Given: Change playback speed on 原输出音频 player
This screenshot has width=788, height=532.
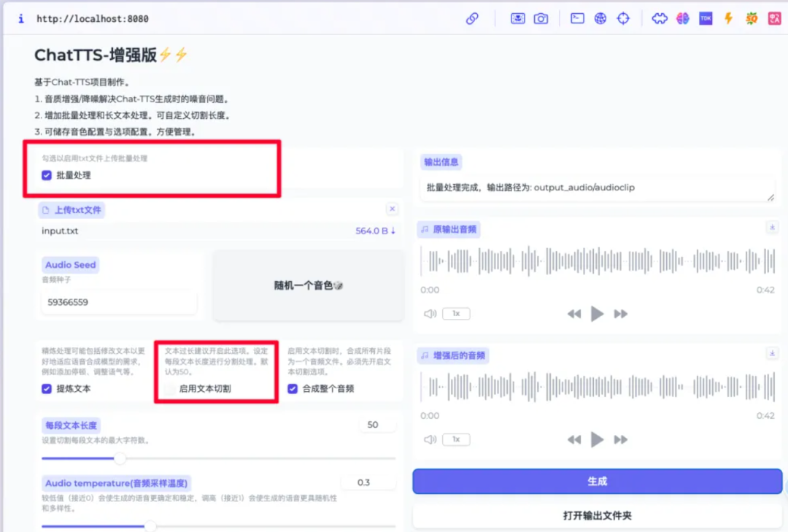Looking at the screenshot, I should point(456,314).
